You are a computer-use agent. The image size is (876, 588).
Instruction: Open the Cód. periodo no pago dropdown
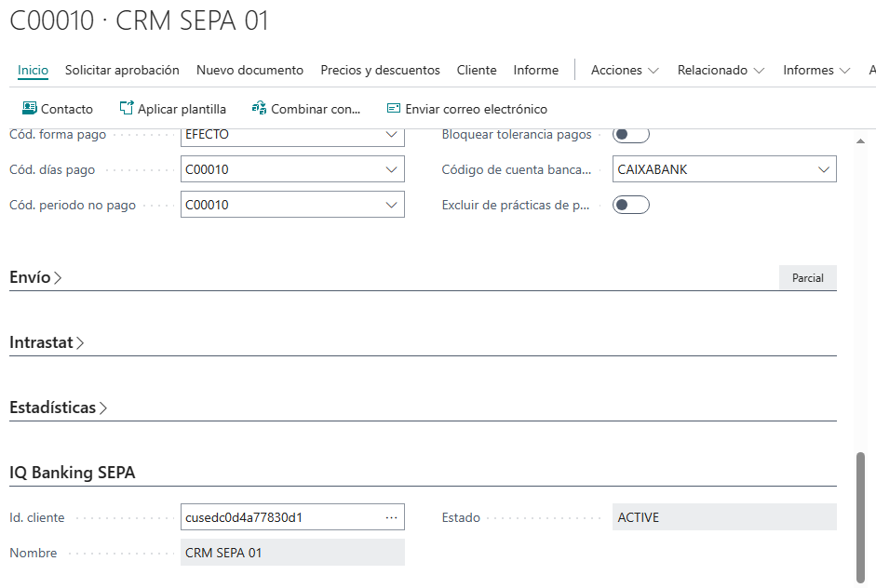coord(391,205)
